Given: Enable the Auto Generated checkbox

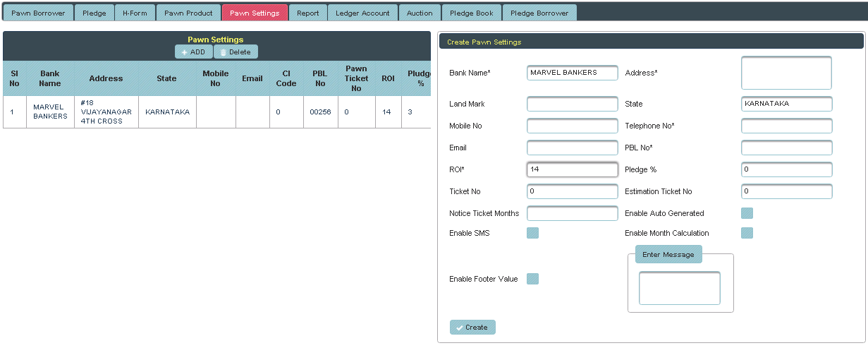Looking at the screenshot, I should point(747,213).
